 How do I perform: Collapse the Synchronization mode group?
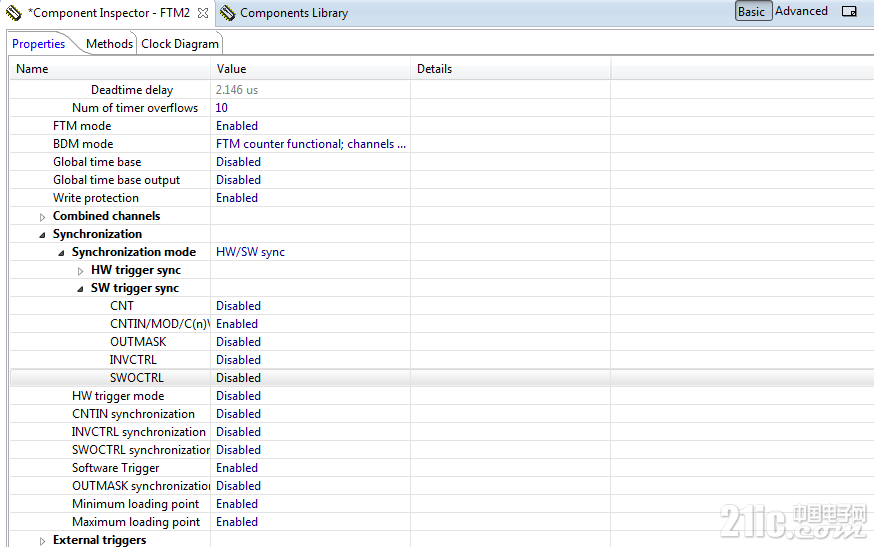point(61,253)
